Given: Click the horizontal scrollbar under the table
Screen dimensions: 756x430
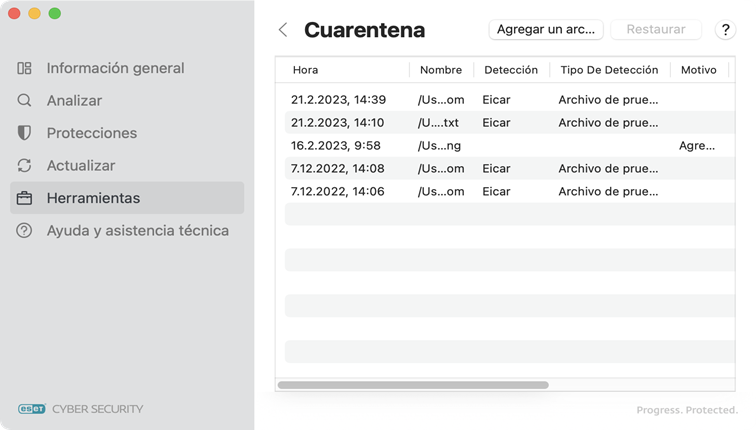Looking at the screenshot, I should click(413, 385).
